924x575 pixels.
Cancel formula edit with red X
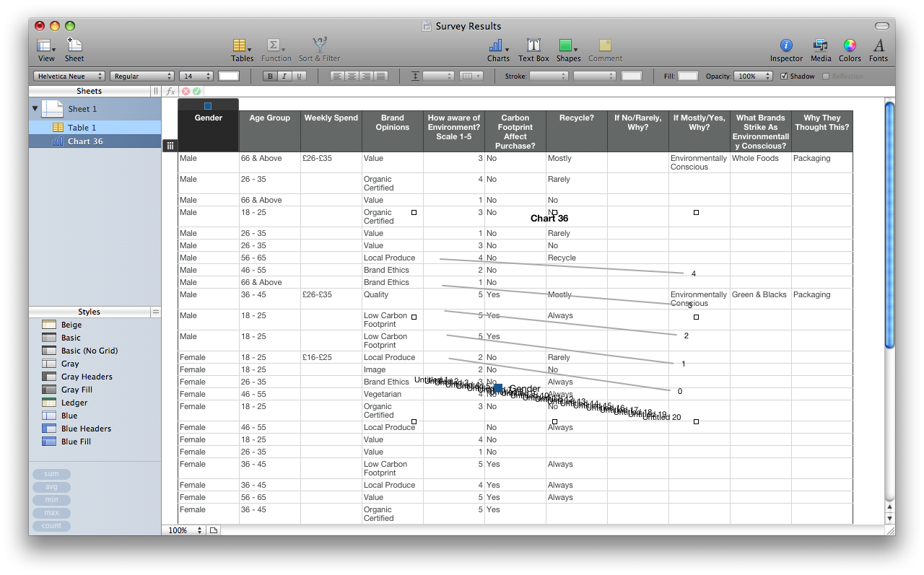186,92
